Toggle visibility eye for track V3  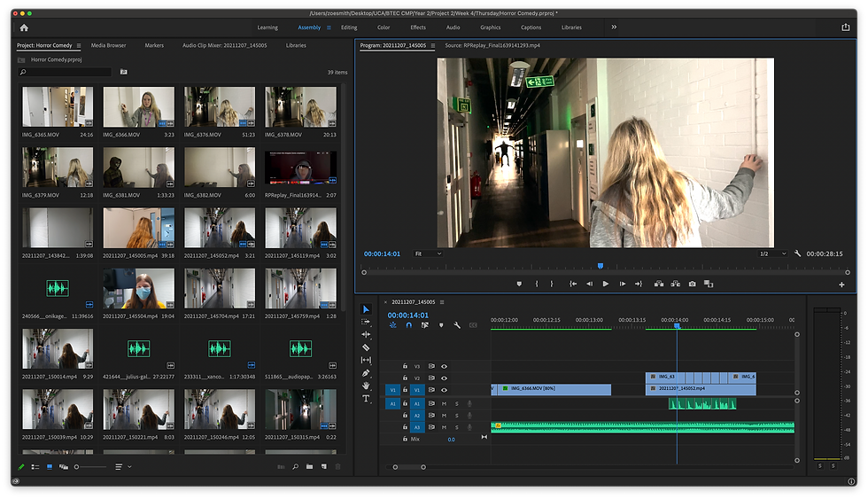point(445,366)
